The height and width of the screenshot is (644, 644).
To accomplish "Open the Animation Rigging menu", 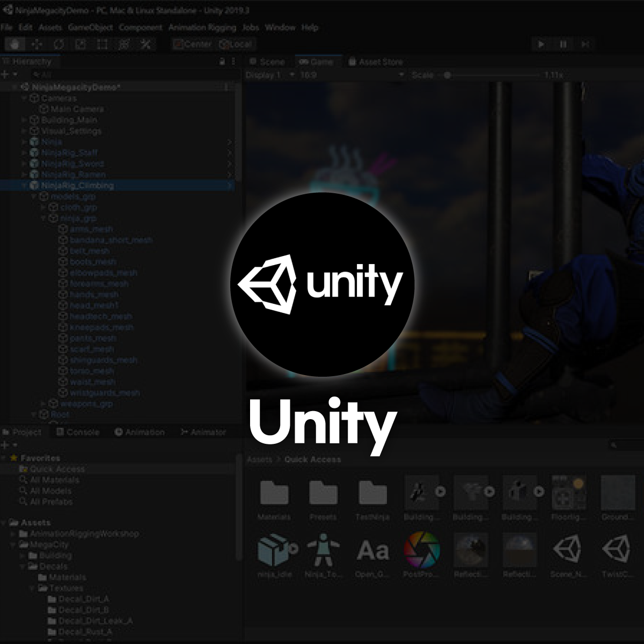I will coord(202,27).
